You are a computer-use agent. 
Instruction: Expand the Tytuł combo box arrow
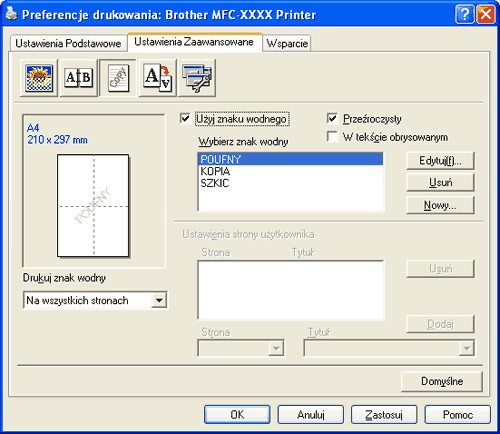pos(466,348)
